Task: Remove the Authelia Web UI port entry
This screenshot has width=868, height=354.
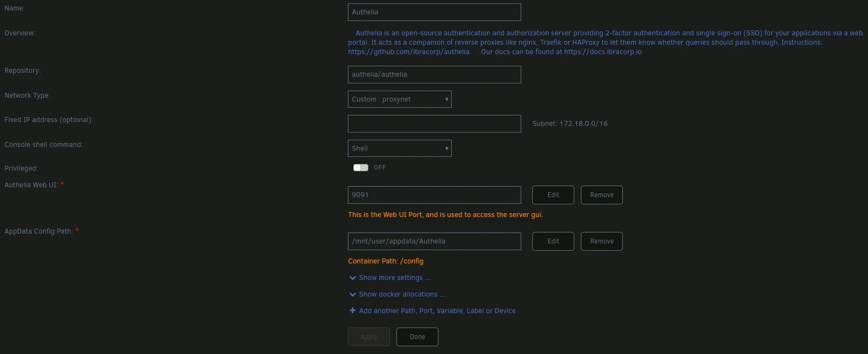Action: point(601,195)
